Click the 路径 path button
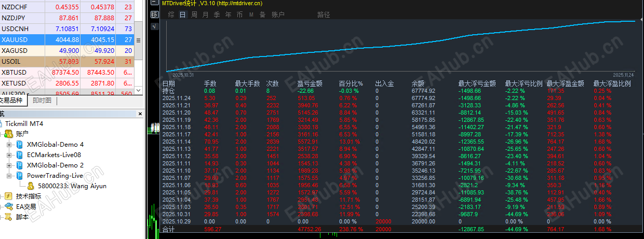This screenshot has width=644, height=239. tap(324, 15)
